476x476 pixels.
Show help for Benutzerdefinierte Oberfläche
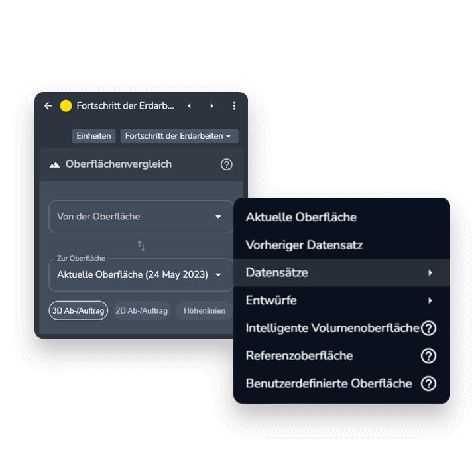click(x=429, y=384)
